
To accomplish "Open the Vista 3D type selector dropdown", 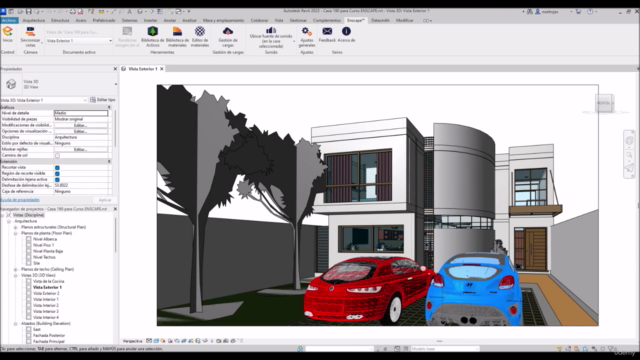I will (x=116, y=84).
